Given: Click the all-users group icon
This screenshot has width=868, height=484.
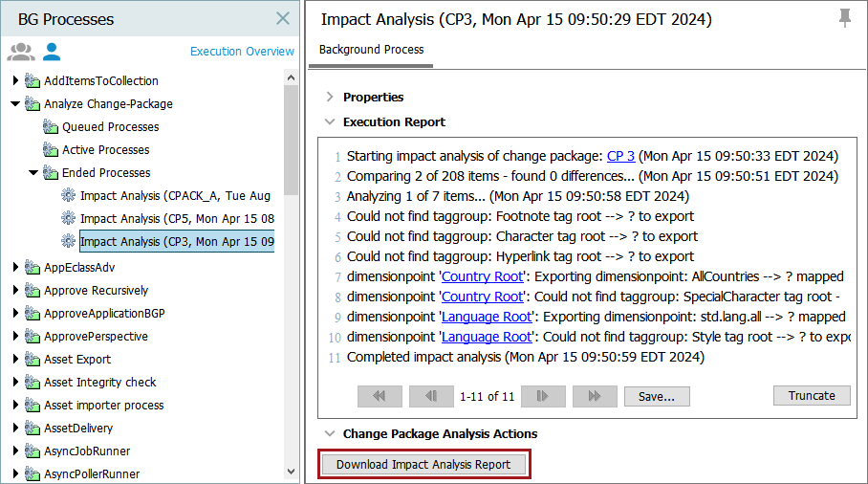Looking at the screenshot, I should 20,52.
